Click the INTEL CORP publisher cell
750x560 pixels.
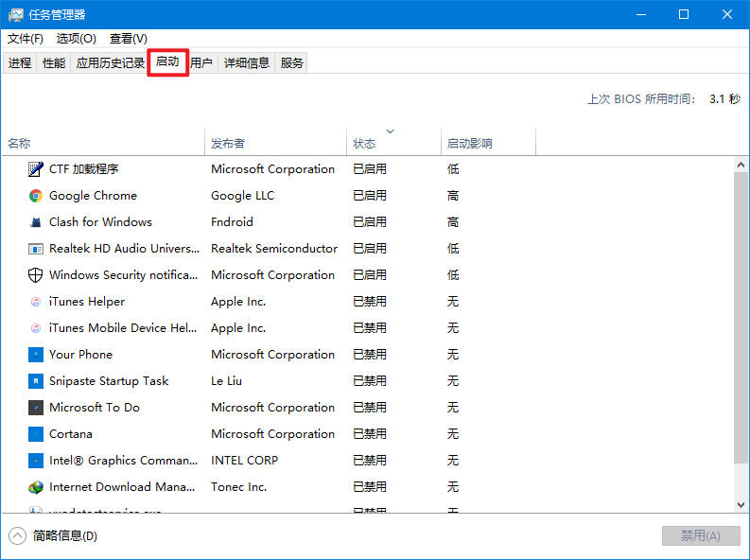pyautogui.click(x=244, y=461)
